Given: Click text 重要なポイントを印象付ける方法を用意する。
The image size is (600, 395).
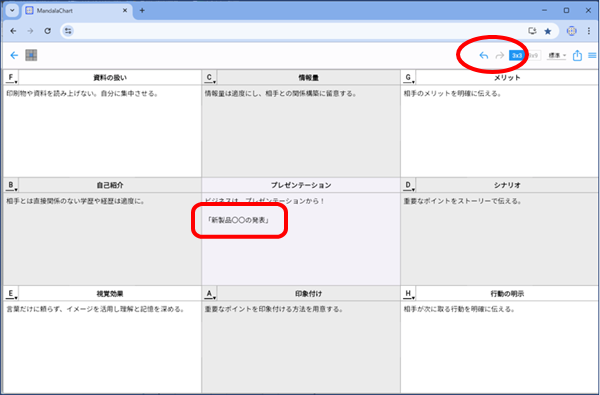Looking at the screenshot, I should (x=274, y=309).
